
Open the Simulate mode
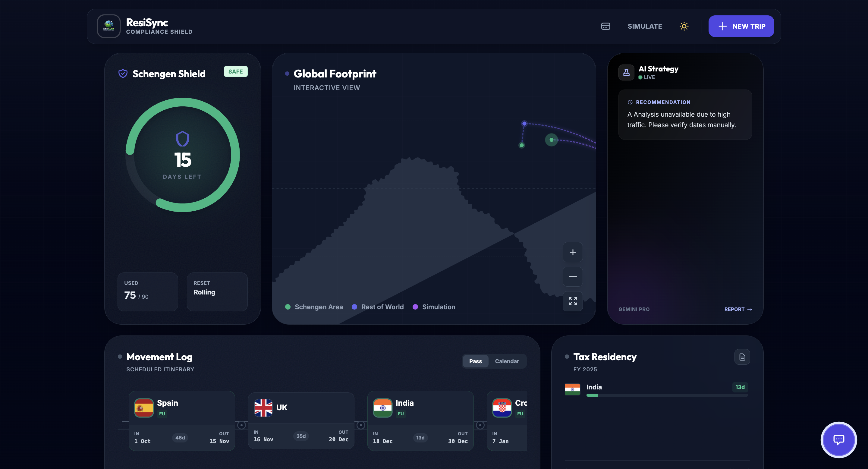click(644, 26)
